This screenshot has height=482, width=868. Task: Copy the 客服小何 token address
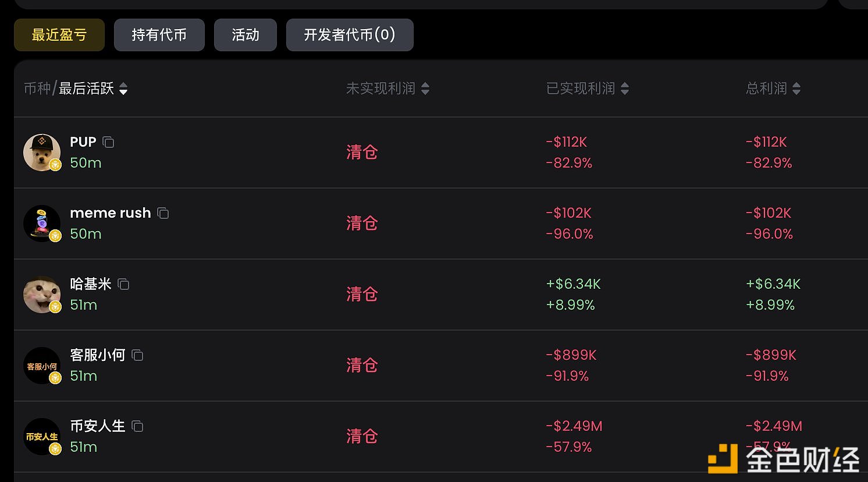point(137,355)
